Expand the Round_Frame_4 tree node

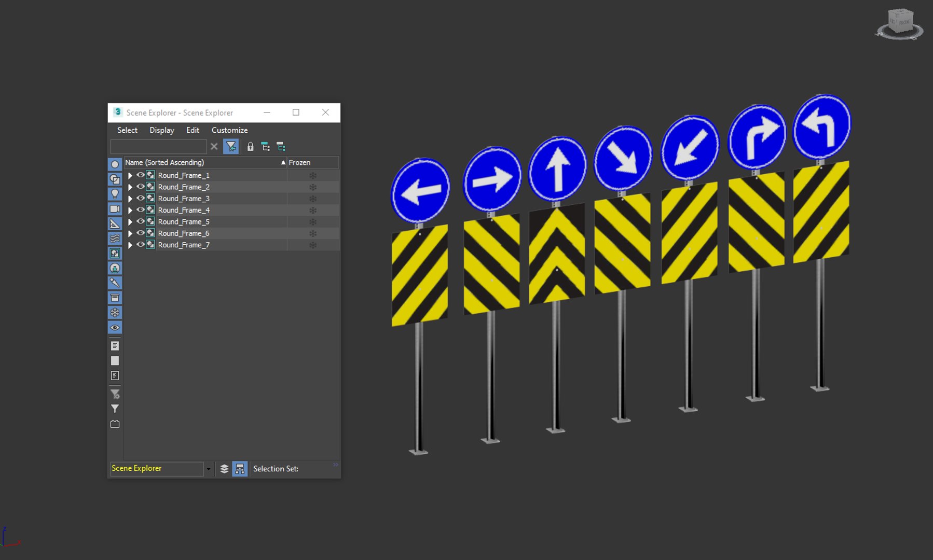[x=130, y=211]
